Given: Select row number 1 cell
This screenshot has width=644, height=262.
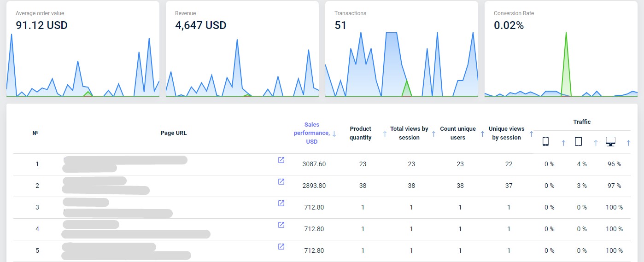Looking at the screenshot, I should coord(37,164).
